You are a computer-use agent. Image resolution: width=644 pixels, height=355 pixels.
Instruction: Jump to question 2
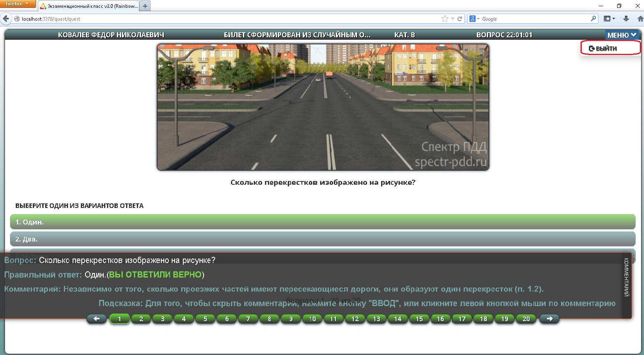(141, 319)
